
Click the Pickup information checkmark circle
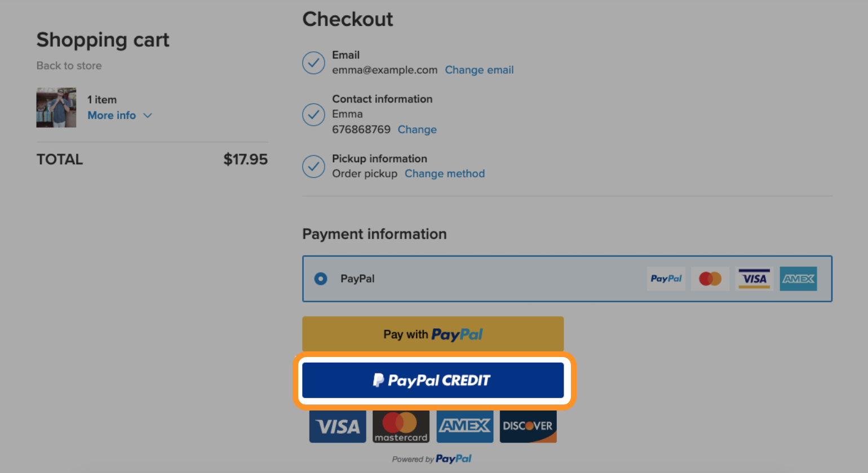click(x=313, y=166)
